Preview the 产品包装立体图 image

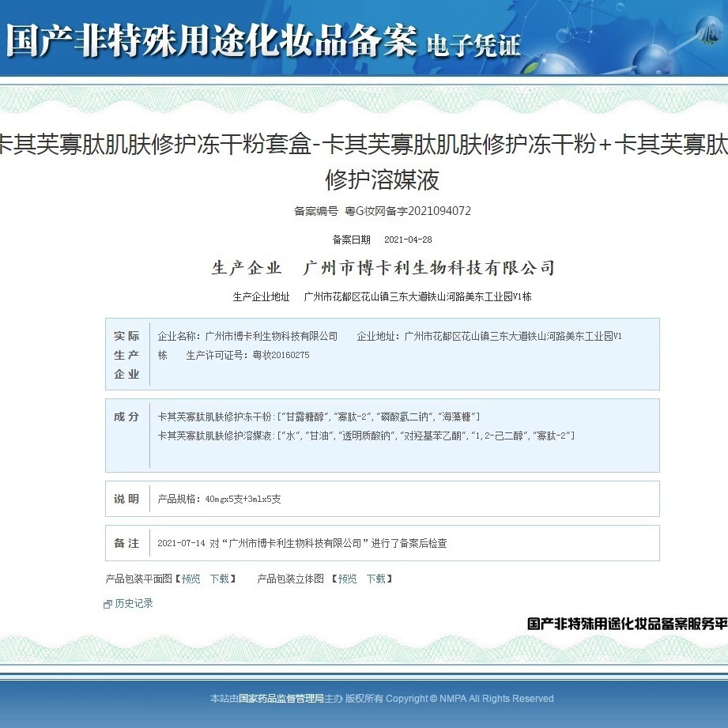[x=347, y=579]
